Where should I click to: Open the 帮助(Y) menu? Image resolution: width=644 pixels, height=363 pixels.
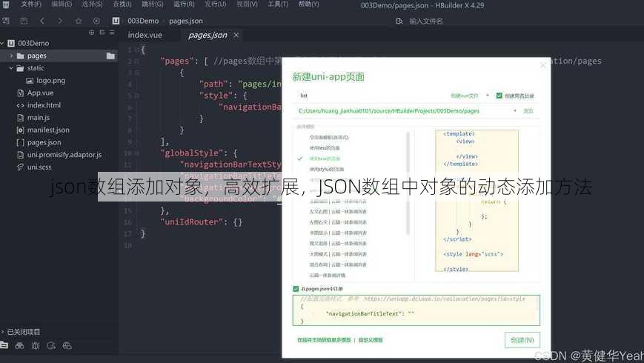tap(309, 4)
